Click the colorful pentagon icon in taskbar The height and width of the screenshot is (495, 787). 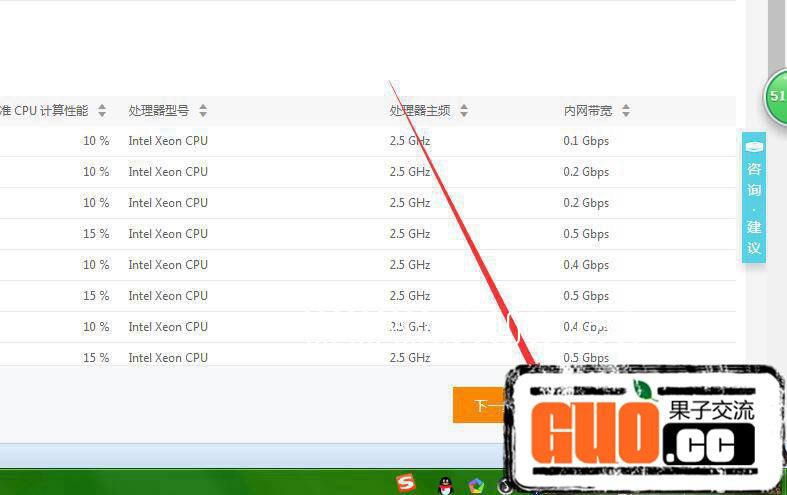(476, 485)
